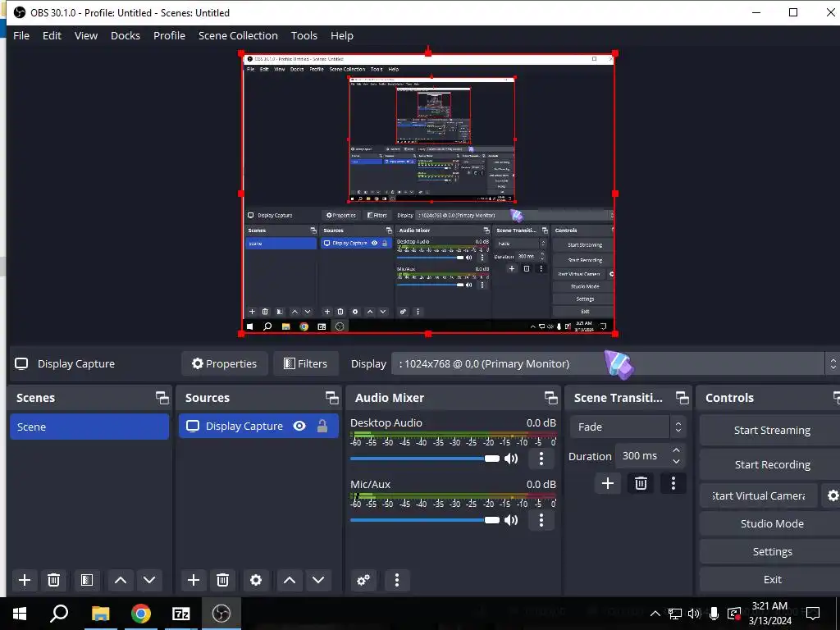This screenshot has width=840, height=630.
Task: Remove selected scene with trash icon
Action: click(x=53, y=580)
